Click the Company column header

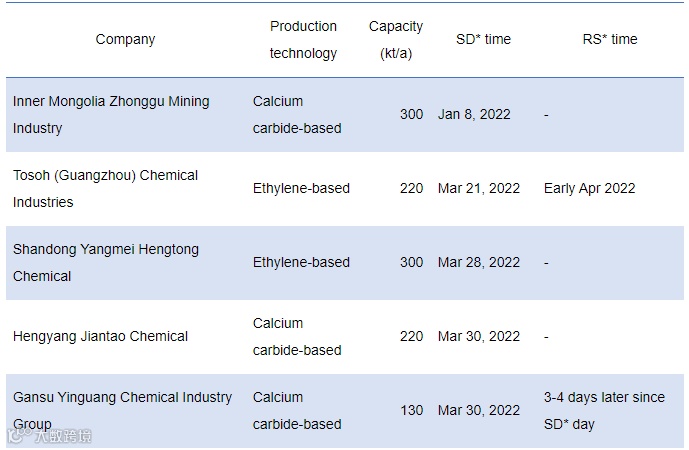tap(125, 40)
